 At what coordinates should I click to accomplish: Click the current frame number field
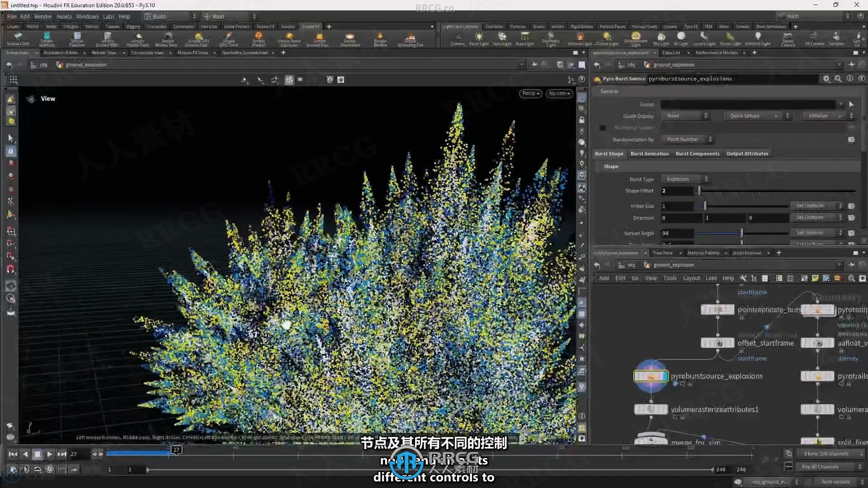coord(79,454)
